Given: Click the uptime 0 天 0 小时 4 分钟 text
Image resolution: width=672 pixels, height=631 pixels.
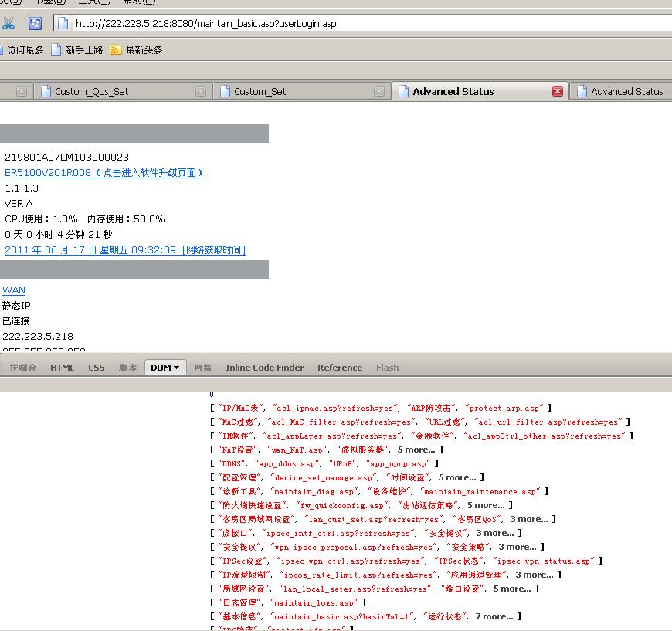Looking at the screenshot, I should coord(58,235).
